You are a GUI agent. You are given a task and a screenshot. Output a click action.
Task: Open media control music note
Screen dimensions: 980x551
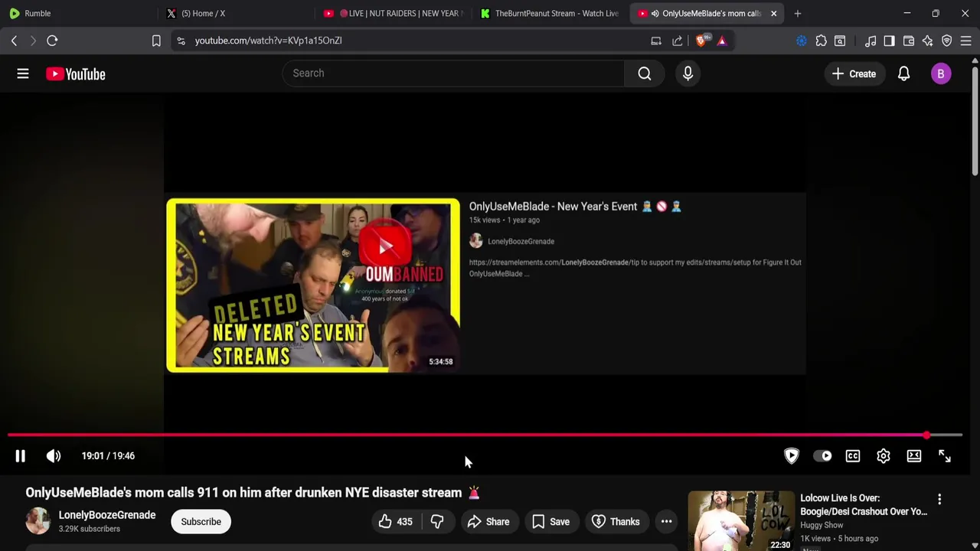[871, 41]
